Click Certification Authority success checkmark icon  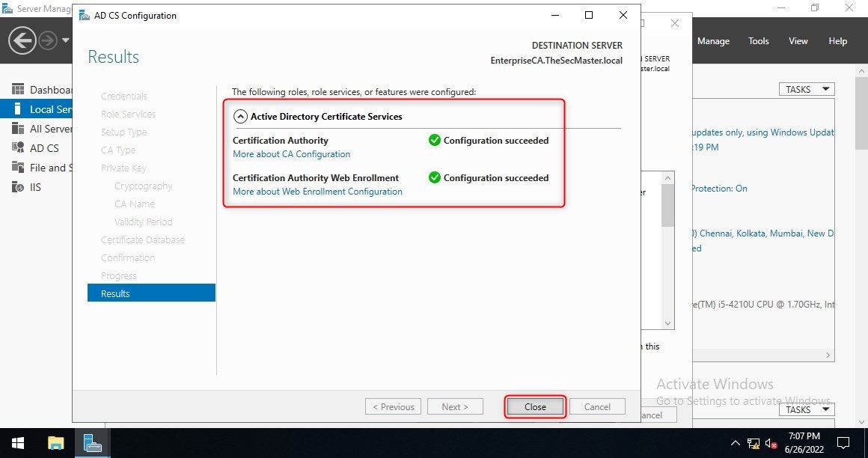click(435, 140)
